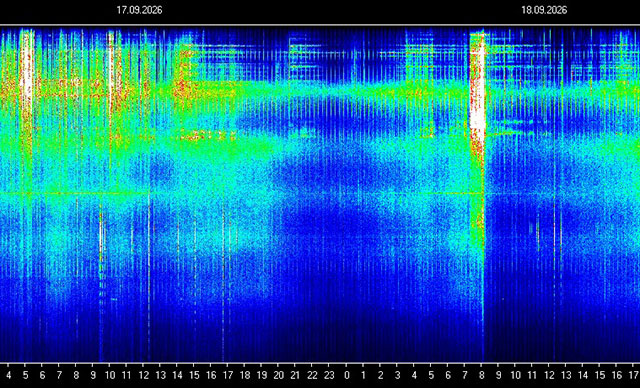Select hour label 19 on time axis

point(262,375)
